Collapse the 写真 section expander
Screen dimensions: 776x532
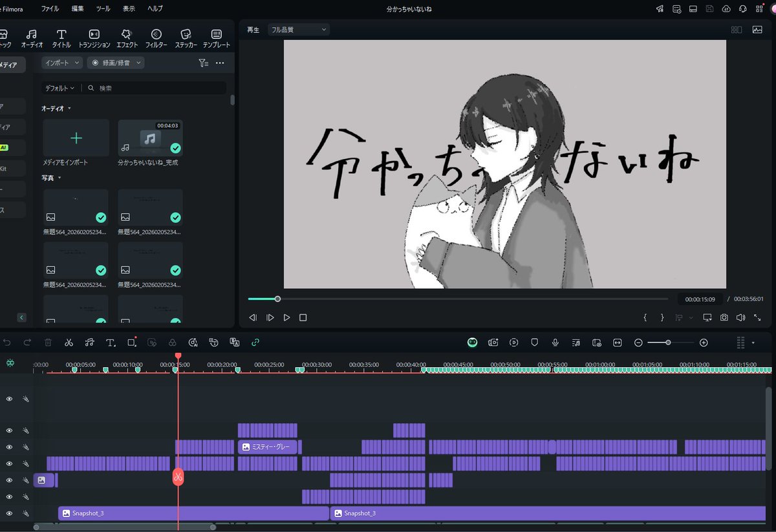coord(59,178)
